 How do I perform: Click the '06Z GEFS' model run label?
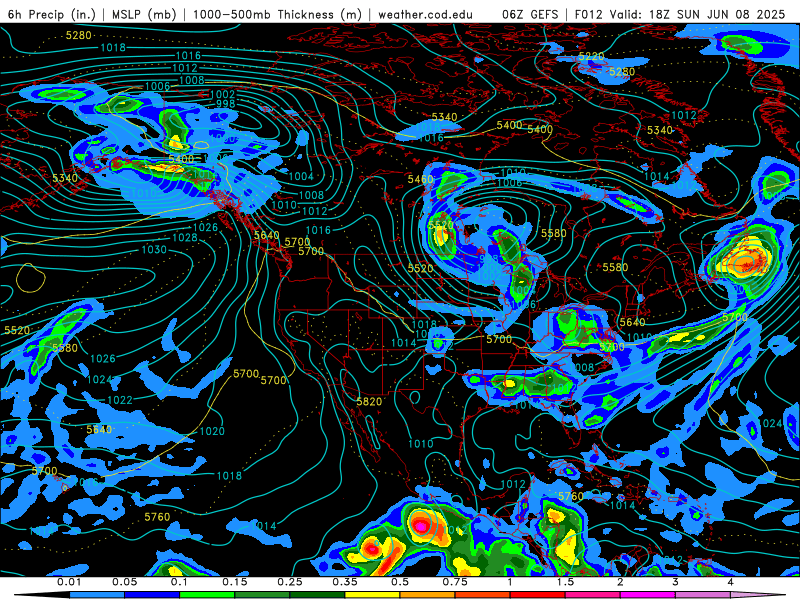pos(530,14)
